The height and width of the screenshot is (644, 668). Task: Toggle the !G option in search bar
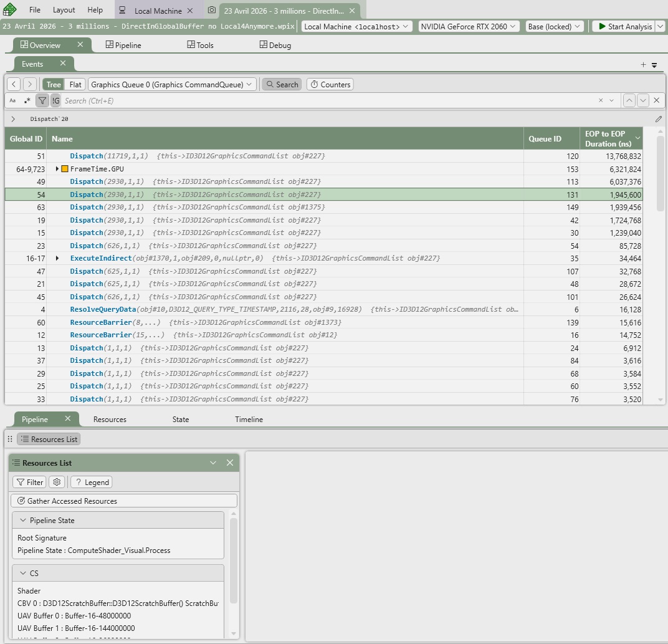coord(56,101)
